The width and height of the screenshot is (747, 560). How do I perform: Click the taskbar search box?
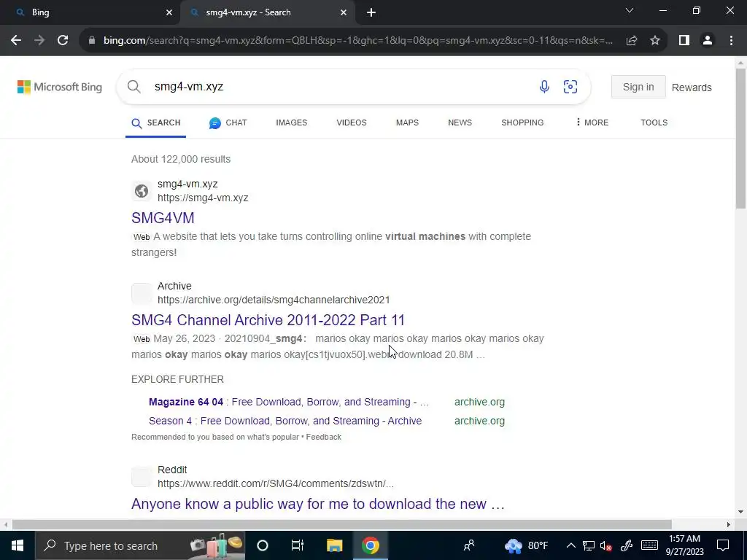coord(140,545)
